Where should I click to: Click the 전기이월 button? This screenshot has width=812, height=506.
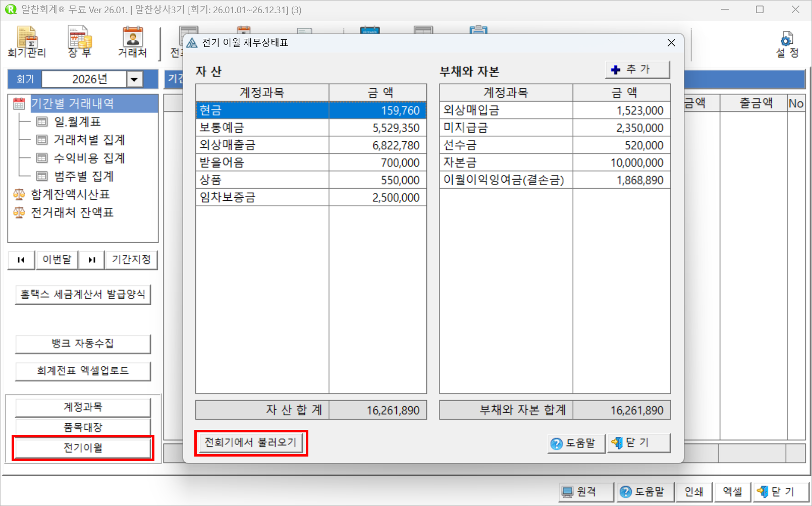point(83,448)
